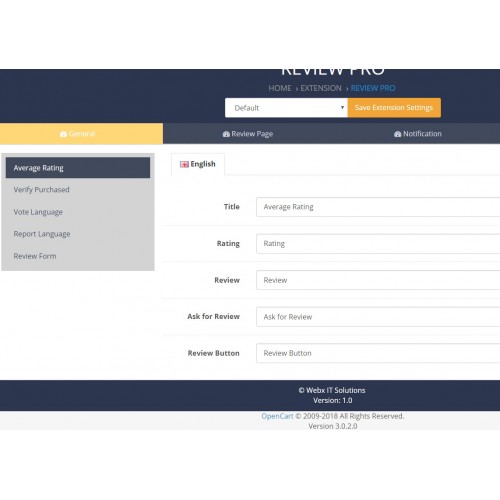Open Review Form section
Viewport: 500px width, 500px height.
78,256
